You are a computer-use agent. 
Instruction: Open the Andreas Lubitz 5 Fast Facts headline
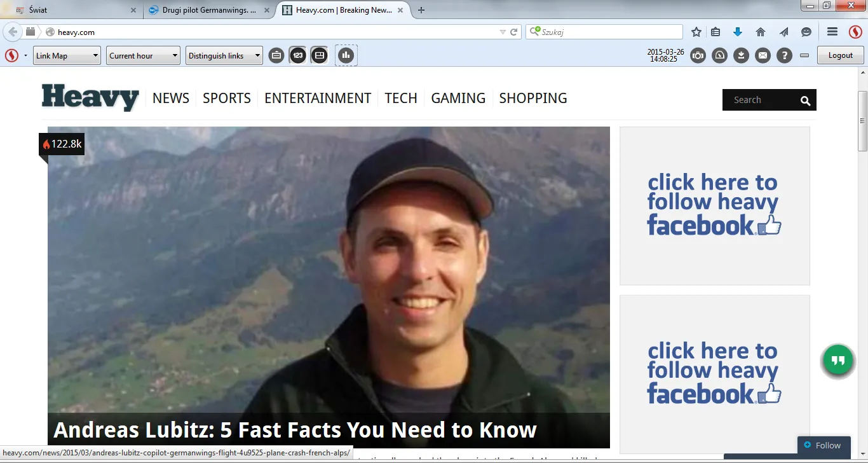click(295, 430)
